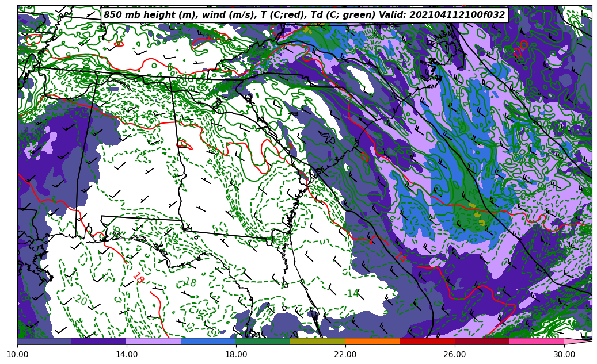The height and width of the screenshot is (364, 597).
Task: Click the blue 16–18 colorbar segment
Action: pyautogui.click(x=208, y=341)
